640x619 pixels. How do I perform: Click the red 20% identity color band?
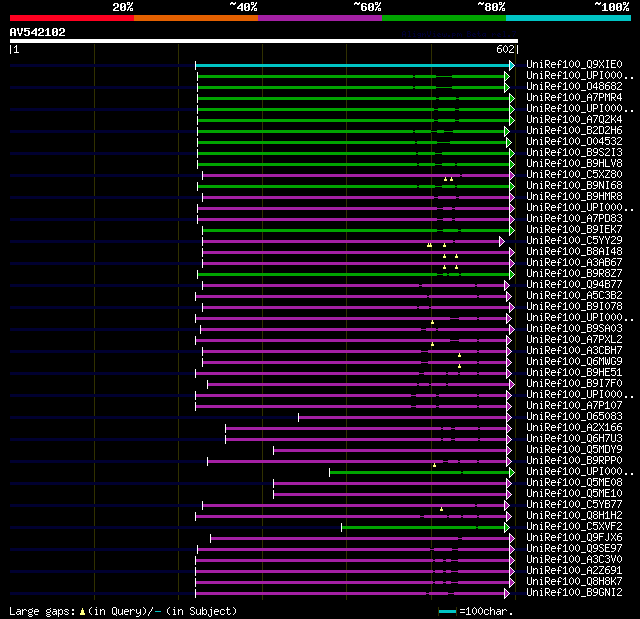[x=72, y=18]
